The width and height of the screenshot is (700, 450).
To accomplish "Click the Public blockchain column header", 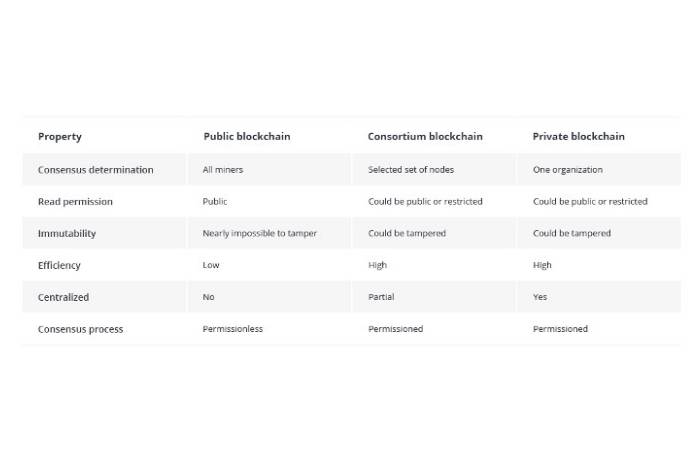I will pos(246,137).
